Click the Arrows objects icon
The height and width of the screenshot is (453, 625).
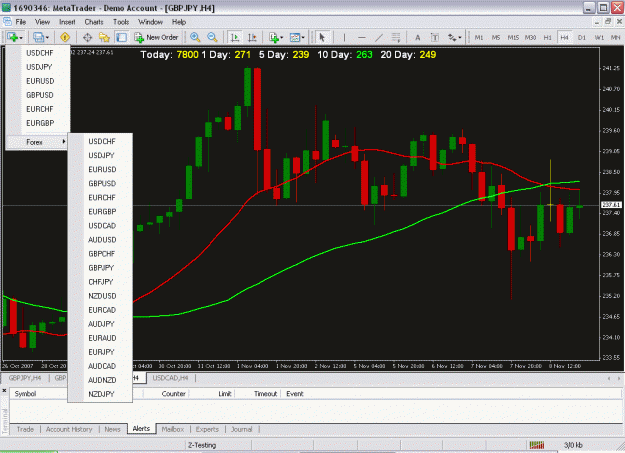tap(452, 37)
